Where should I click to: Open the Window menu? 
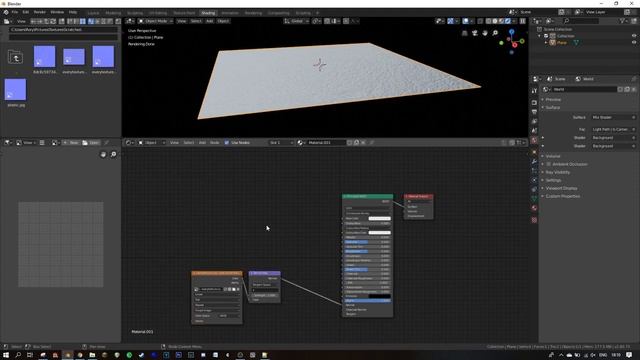tap(57, 12)
